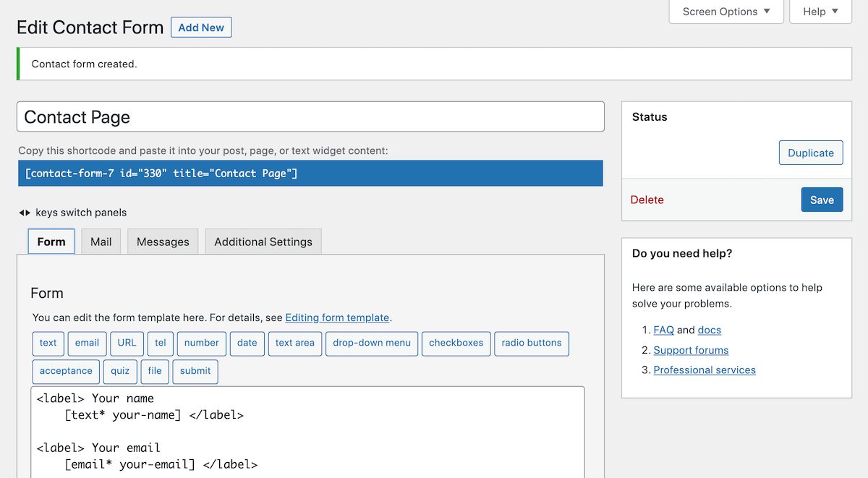
Task: Click the 'Edit Contact Form' heading
Action: [x=90, y=28]
